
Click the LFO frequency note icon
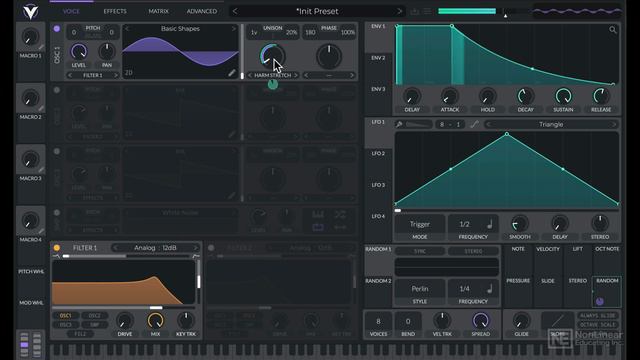tap(490, 224)
